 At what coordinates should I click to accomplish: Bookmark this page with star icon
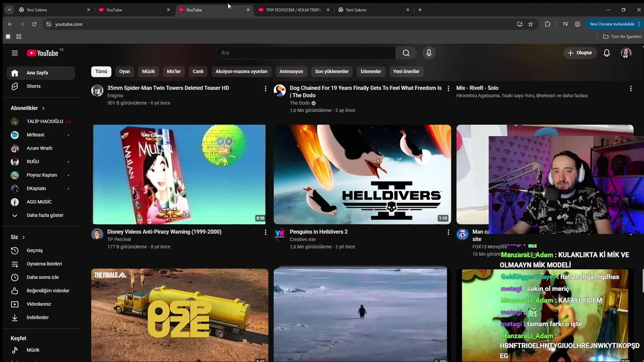pos(530,24)
